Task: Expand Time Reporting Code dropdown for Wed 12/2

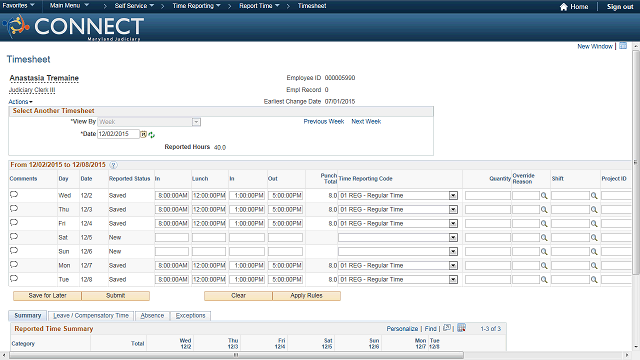Action: click(453, 196)
